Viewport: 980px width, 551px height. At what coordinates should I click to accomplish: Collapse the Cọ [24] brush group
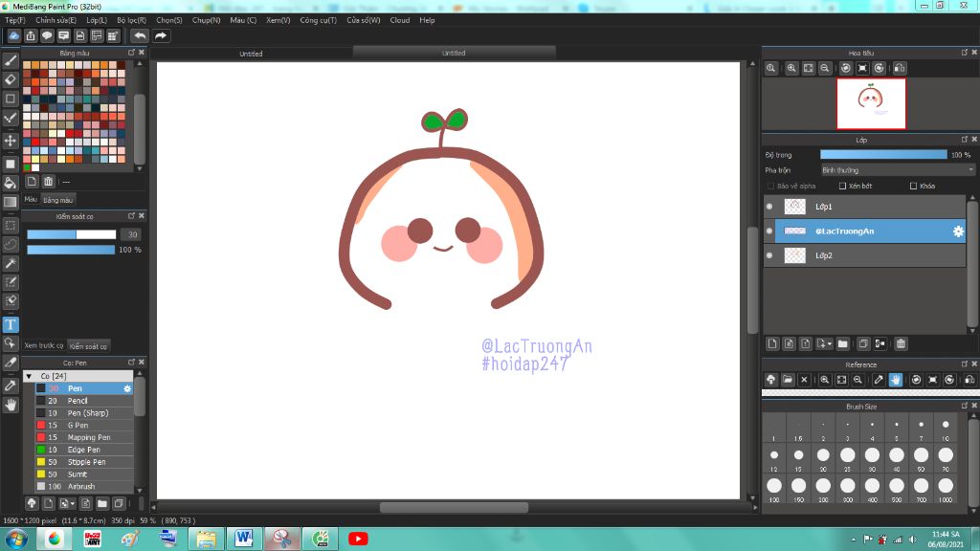click(x=29, y=376)
